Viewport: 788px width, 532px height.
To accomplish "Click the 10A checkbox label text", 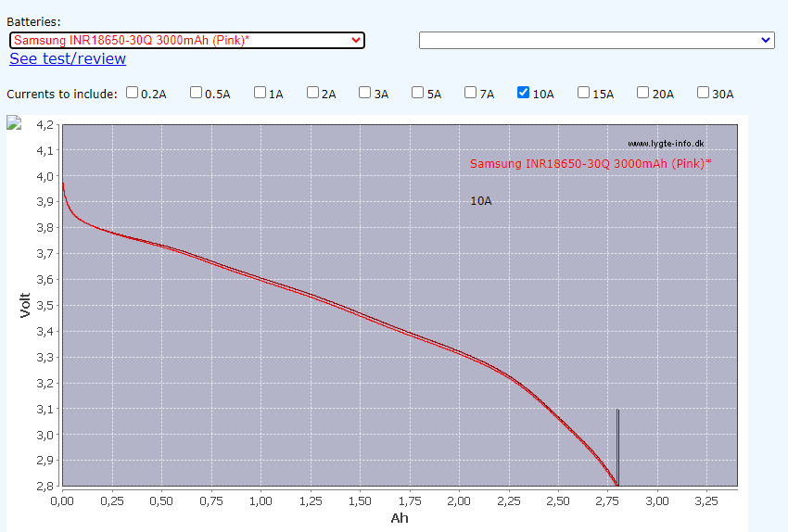I will tap(543, 95).
